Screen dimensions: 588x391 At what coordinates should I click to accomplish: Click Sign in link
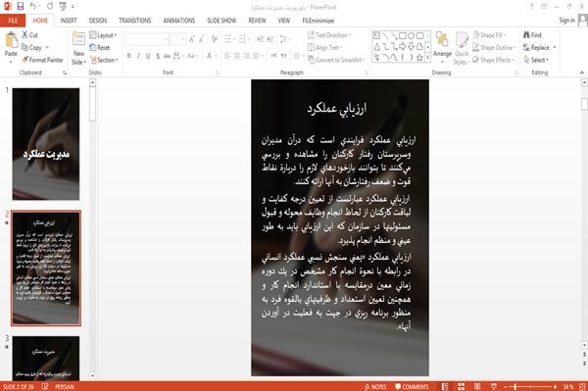coord(566,21)
